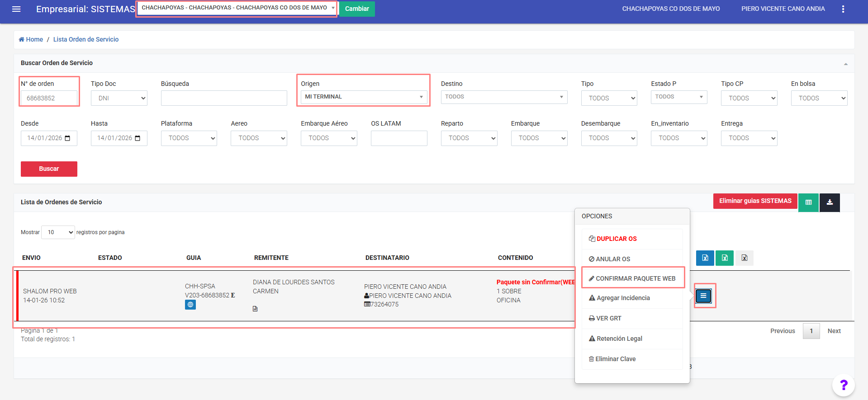Click the purple help question mark
868x400 pixels.
843,385
